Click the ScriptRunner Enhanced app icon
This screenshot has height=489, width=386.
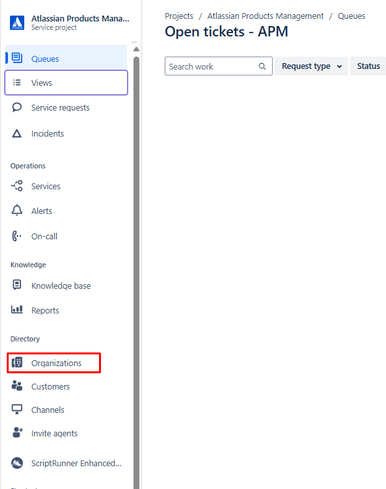coord(17,463)
